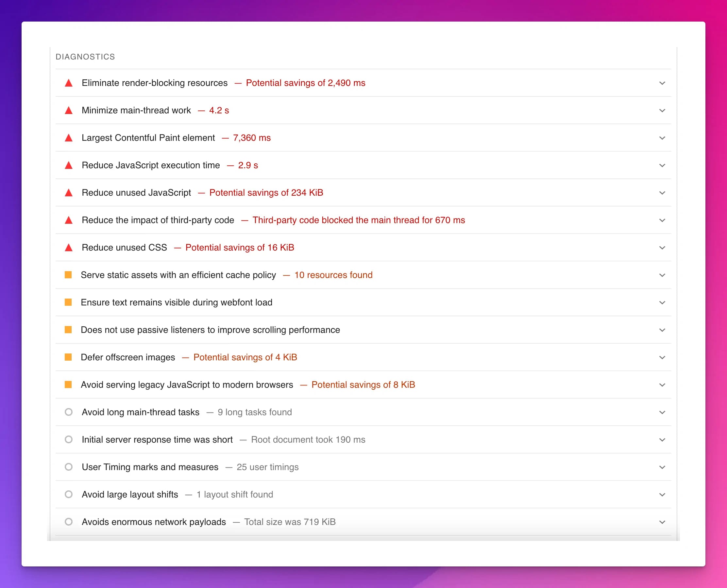Viewport: 727px width, 588px height.
Task: Click 'Reduce unused JavaScript' title
Action: click(x=136, y=193)
